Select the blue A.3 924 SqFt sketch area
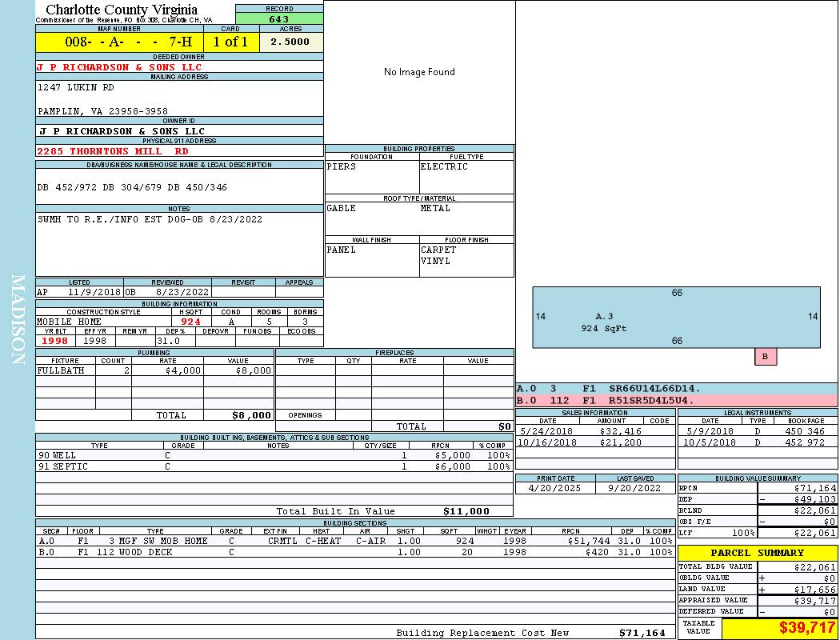 pyautogui.click(x=676, y=317)
